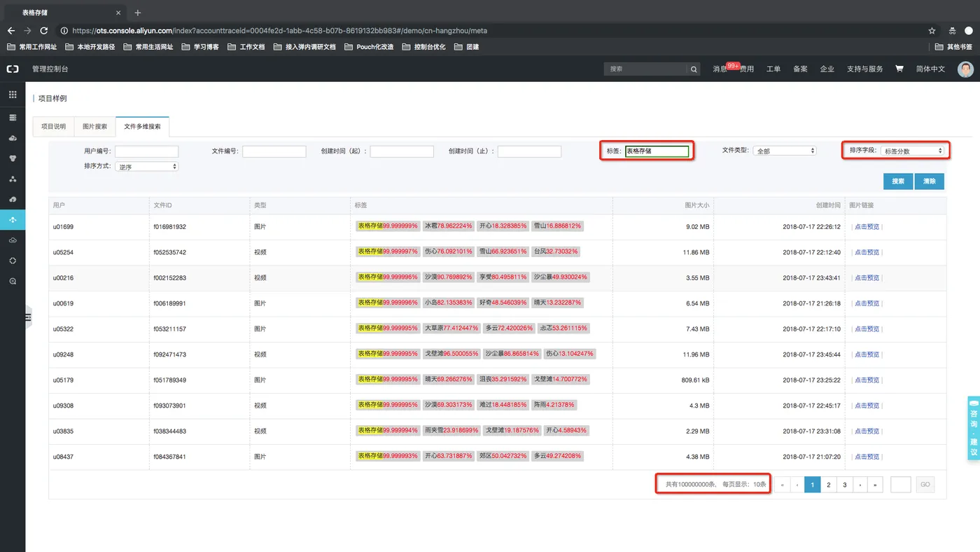980x552 pixels.
Task: Reload the page with browser refresh
Action: click(44, 31)
